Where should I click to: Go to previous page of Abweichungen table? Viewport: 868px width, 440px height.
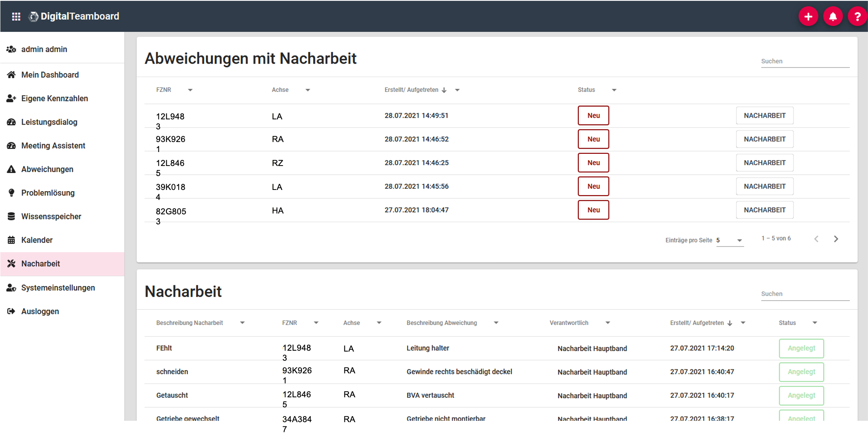point(817,239)
